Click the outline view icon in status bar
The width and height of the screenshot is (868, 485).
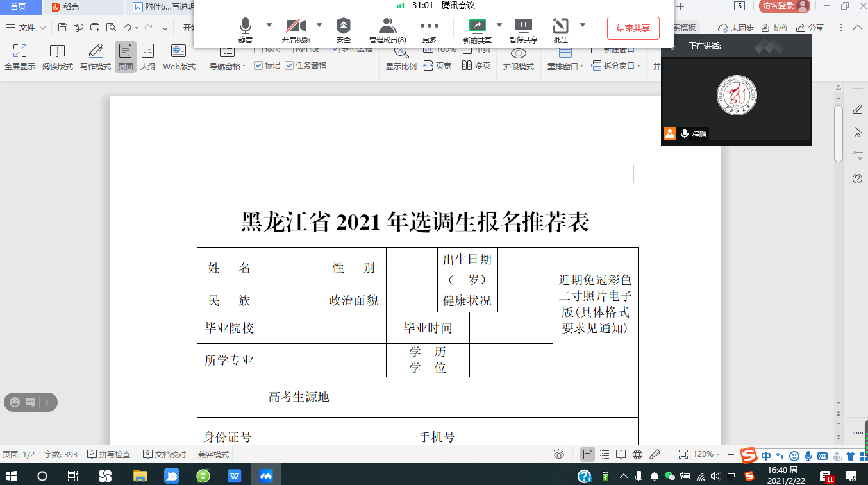[x=604, y=454]
